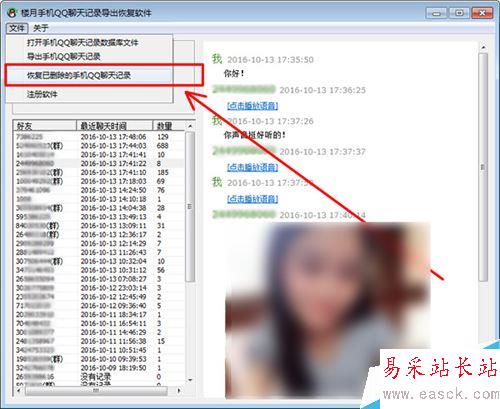Sort by the 好友 column header
Image resolution: width=500 pixels, height=409 pixels.
click(45, 126)
